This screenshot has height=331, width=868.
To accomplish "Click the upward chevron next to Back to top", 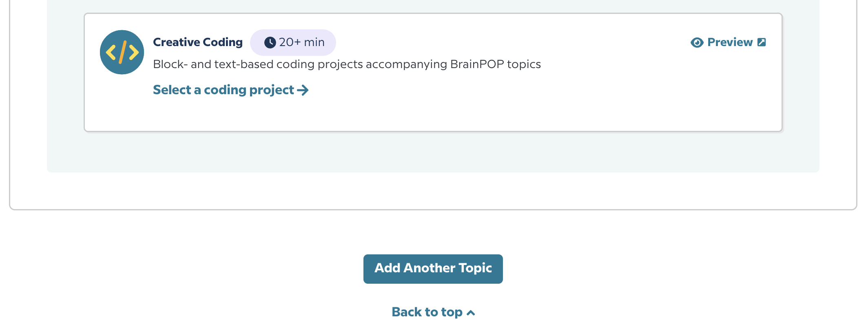I will point(472,312).
